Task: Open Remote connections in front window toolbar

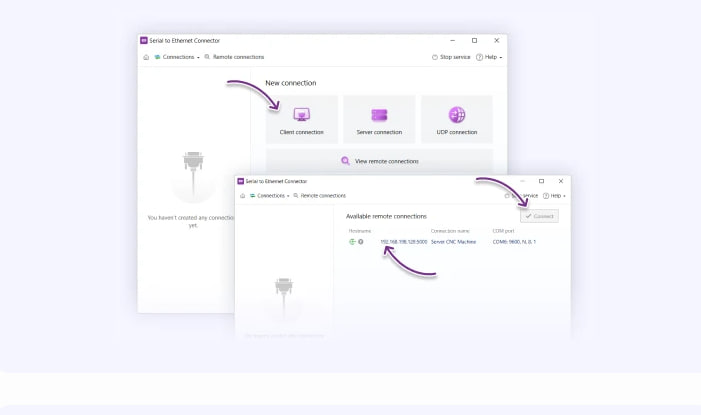Action: point(320,196)
